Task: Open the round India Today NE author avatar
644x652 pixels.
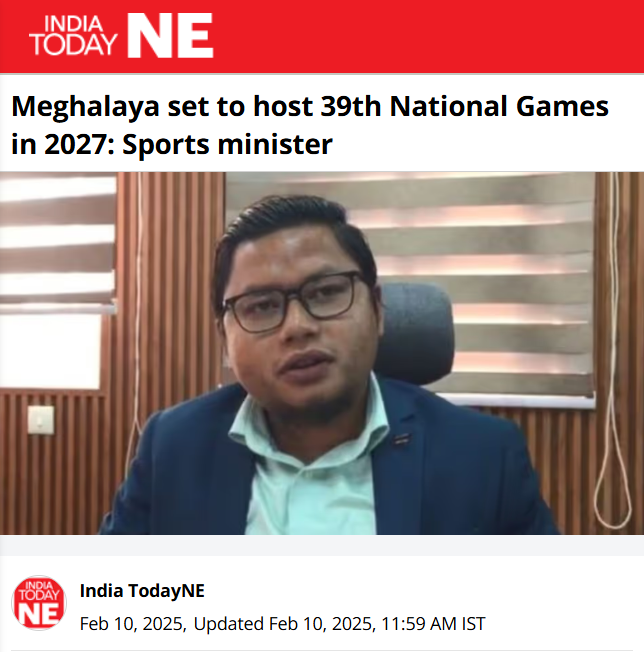Action: pos(39,603)
